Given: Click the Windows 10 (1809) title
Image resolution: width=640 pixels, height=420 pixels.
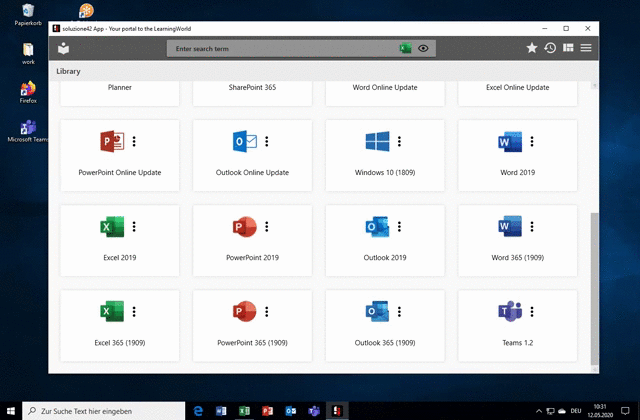Looking at the screenshot, I should (x=385, y=173).
